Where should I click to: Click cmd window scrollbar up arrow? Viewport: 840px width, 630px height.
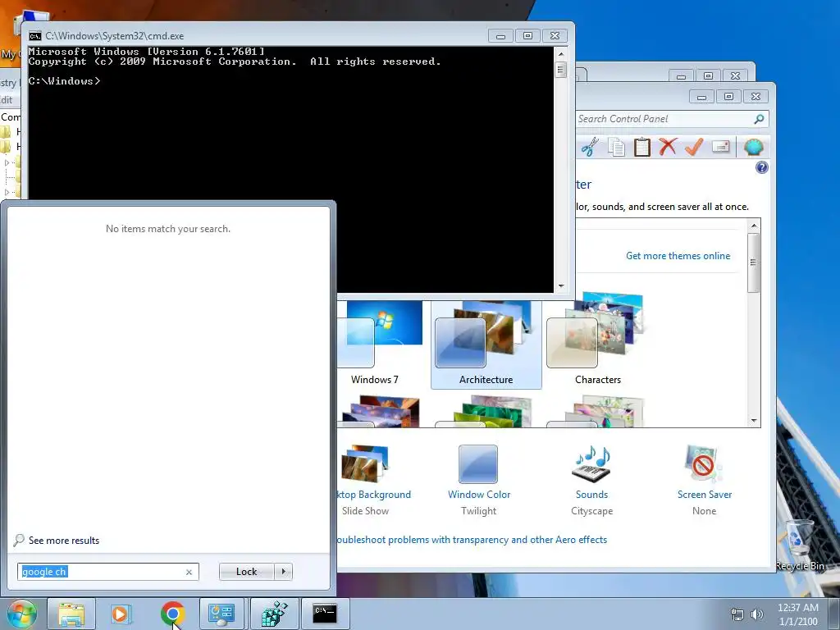(561, 54)
